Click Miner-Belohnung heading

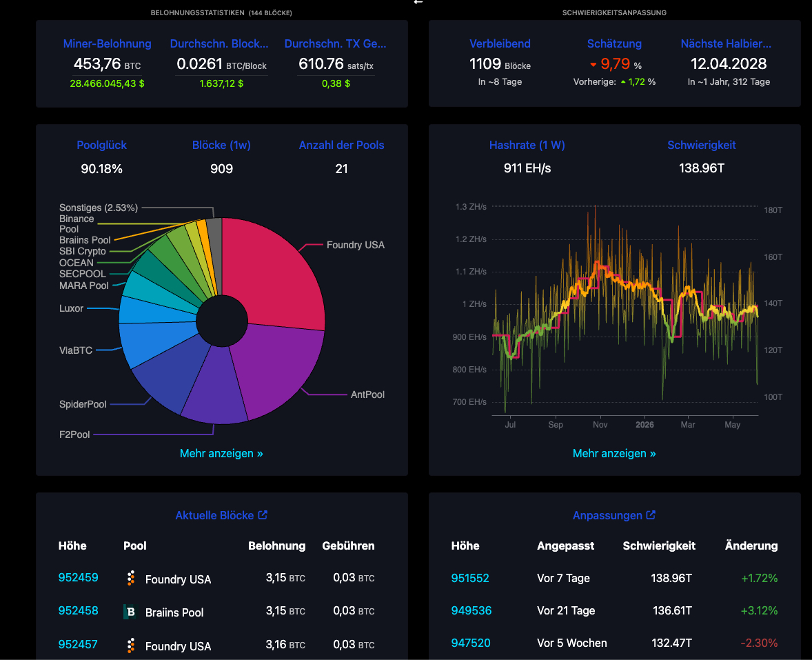108,44
